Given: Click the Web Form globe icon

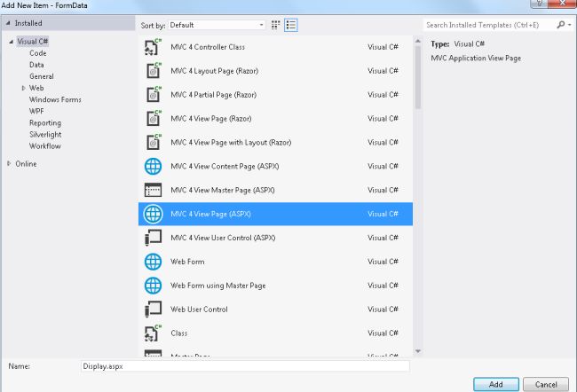Looking at the screenshot, I should [x=153, y=262].
